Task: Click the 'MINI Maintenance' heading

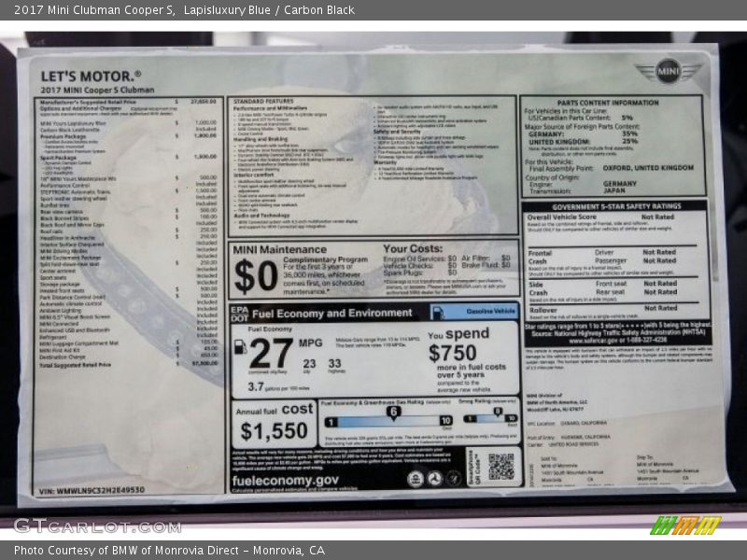Action: (x=279, y=249)
